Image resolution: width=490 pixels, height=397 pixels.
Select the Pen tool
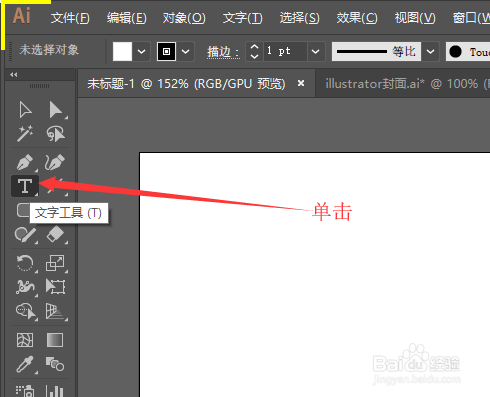click(x=25, y=162)
